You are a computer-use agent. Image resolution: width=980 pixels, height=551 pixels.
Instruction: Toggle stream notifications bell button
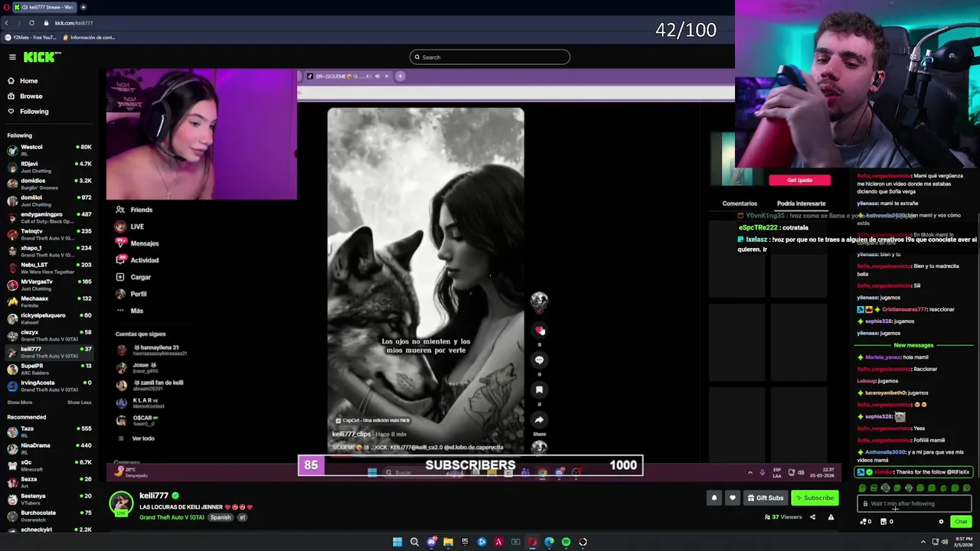coord(714,498)
